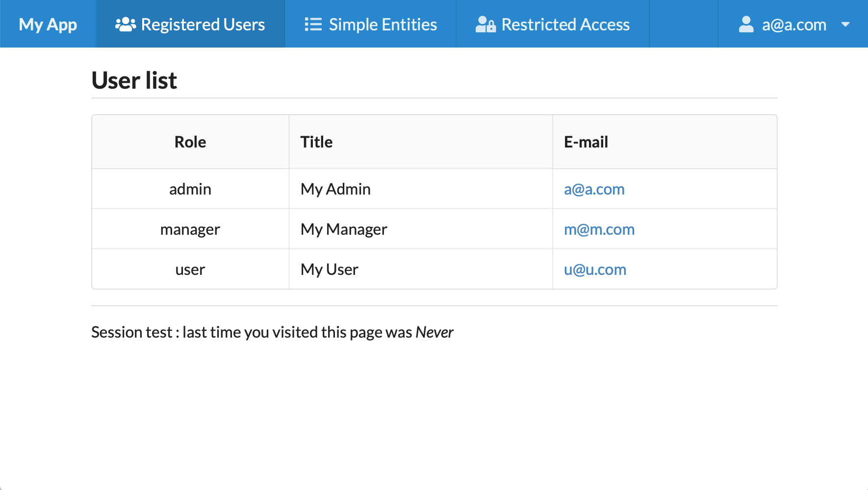Open the My App home link

coord(48,24)
